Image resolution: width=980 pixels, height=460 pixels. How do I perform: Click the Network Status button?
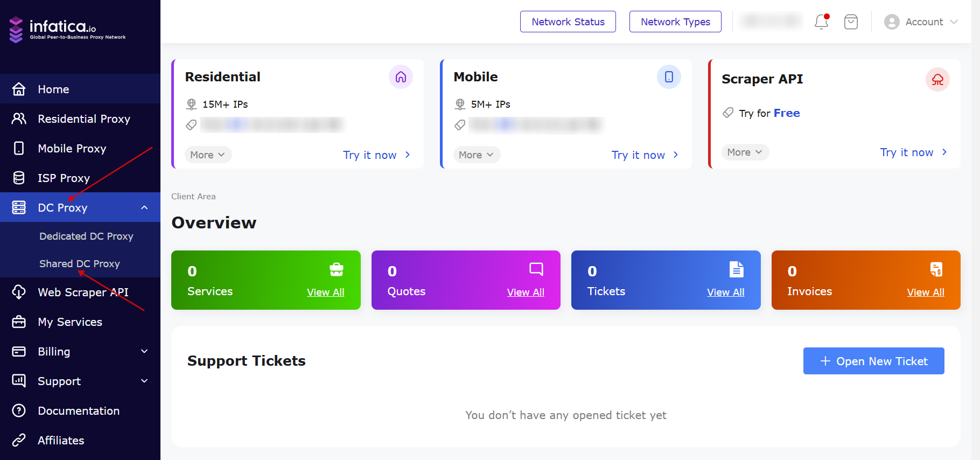click(568, 22)
